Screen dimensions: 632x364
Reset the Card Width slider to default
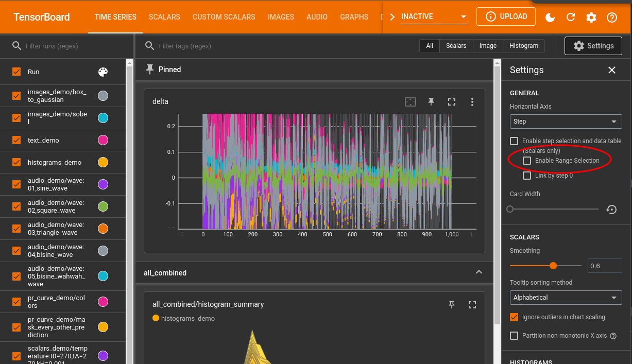(611, 209)
